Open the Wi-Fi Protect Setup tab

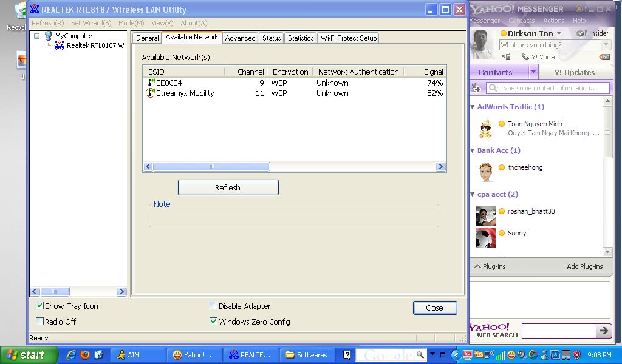(348, 38)
